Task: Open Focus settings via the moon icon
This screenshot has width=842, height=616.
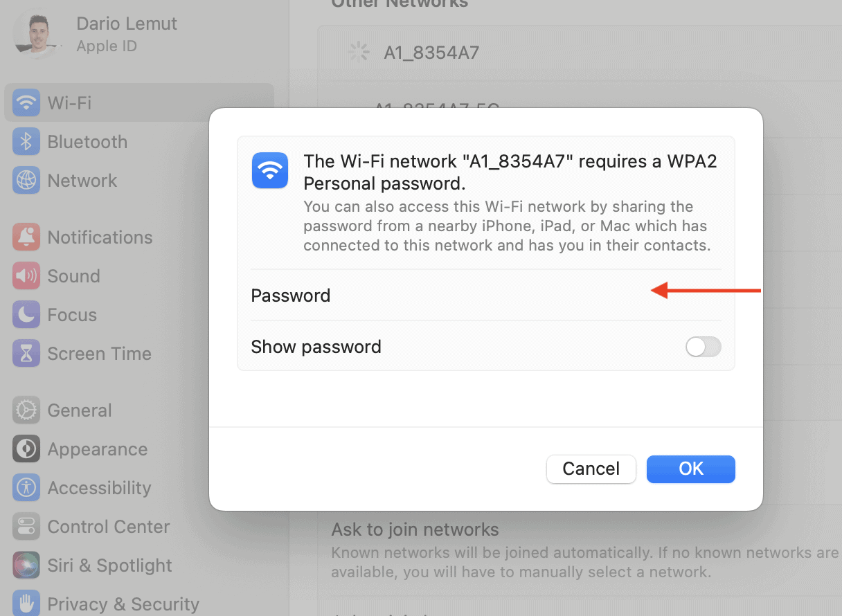Action: (x=26, y=314)
